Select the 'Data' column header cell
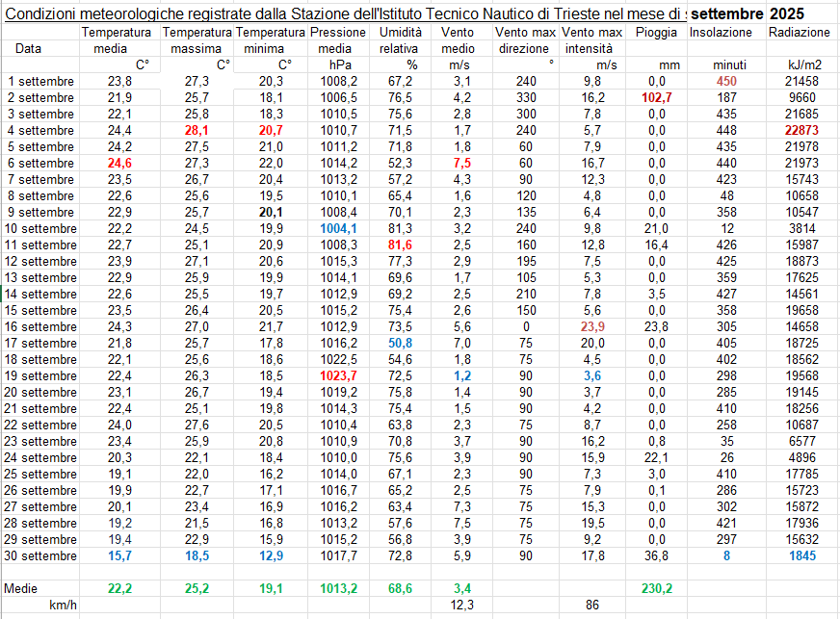 (x=29, y=47)
